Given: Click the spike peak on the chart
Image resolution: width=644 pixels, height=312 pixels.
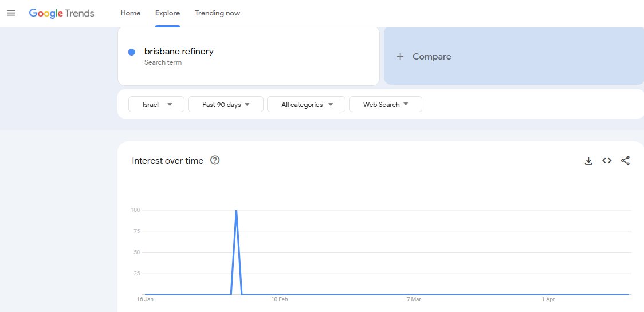Looking at the screenshot, I should [x=236, y=211].
